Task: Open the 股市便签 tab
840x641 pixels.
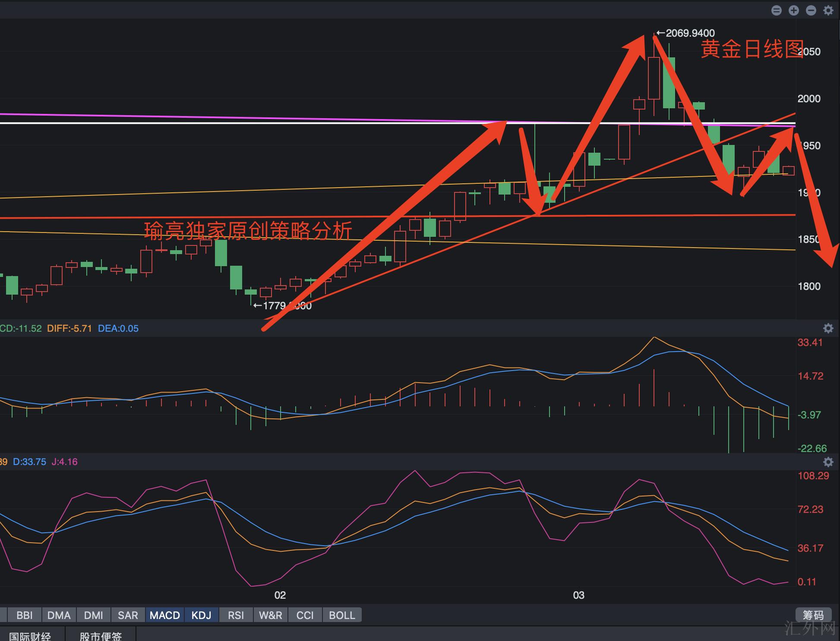Action: click(101, 636)
